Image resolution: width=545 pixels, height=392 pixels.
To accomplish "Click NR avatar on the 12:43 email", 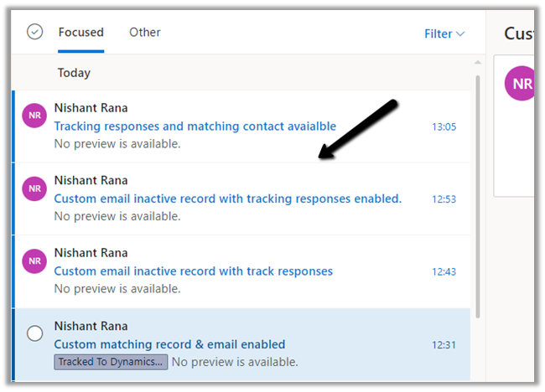I will [34, 260].
